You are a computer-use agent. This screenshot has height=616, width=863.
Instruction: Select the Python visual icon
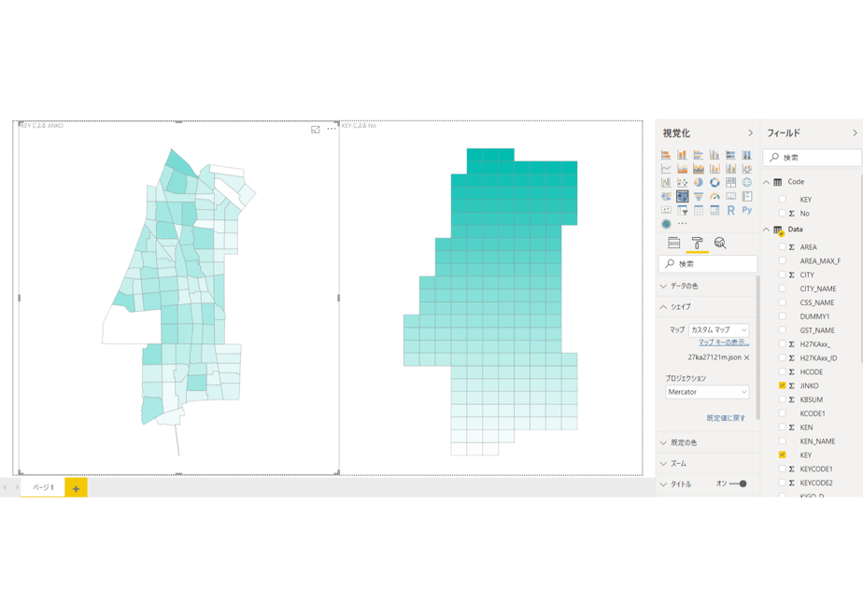[x=747, y=210]
